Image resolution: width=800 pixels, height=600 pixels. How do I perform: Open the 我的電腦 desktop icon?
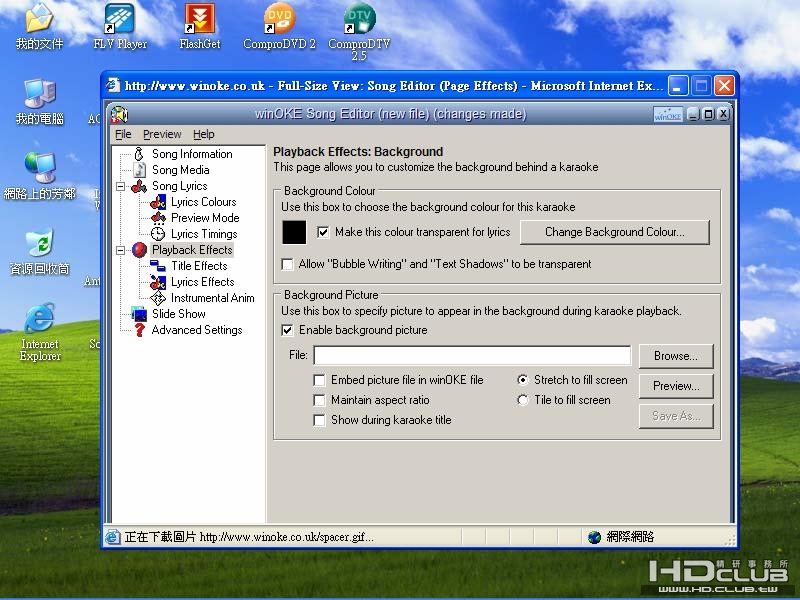40,102
